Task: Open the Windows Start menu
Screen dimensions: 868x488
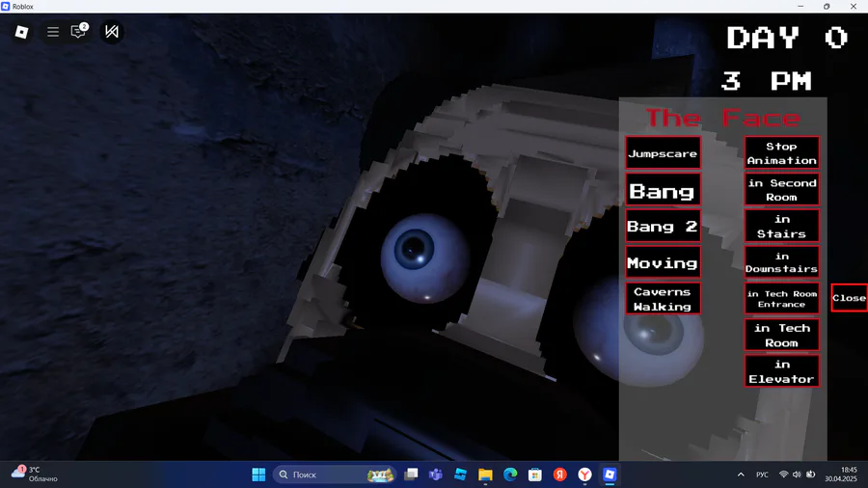Action: (x=258, y=474)
